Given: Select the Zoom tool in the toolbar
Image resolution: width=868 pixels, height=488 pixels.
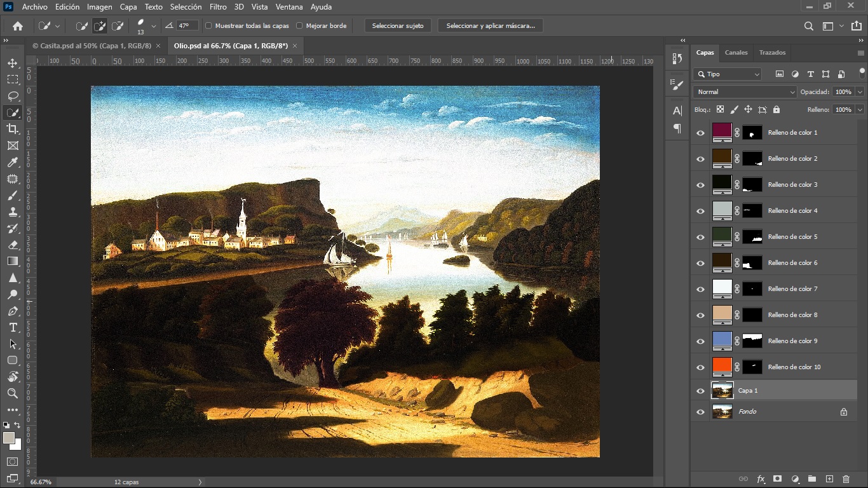Looking at the screenshot, I should [x=13, y=393].
